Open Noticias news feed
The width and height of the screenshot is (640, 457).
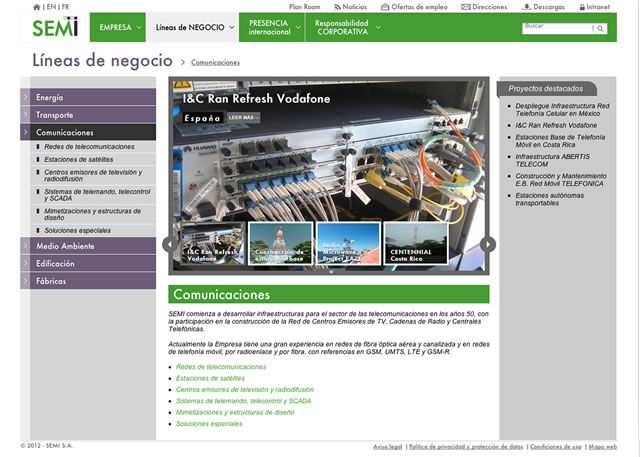351,7
